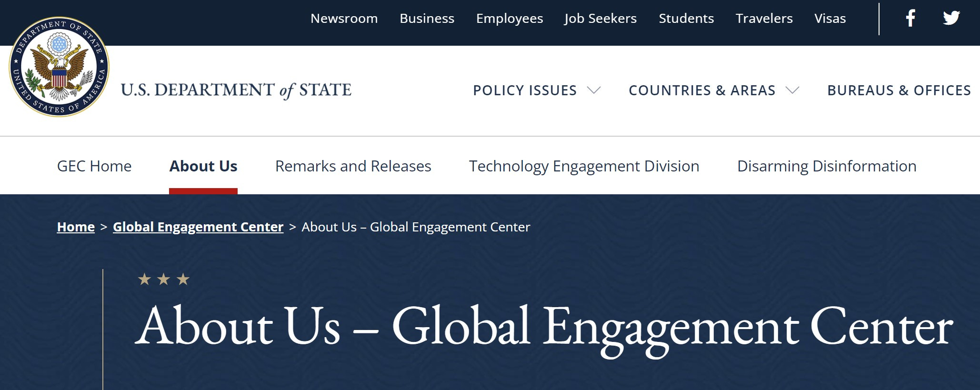Open the Disarming Disinformation tab
Viewport: 980px width, 390px height.
(x=827, y=166)
